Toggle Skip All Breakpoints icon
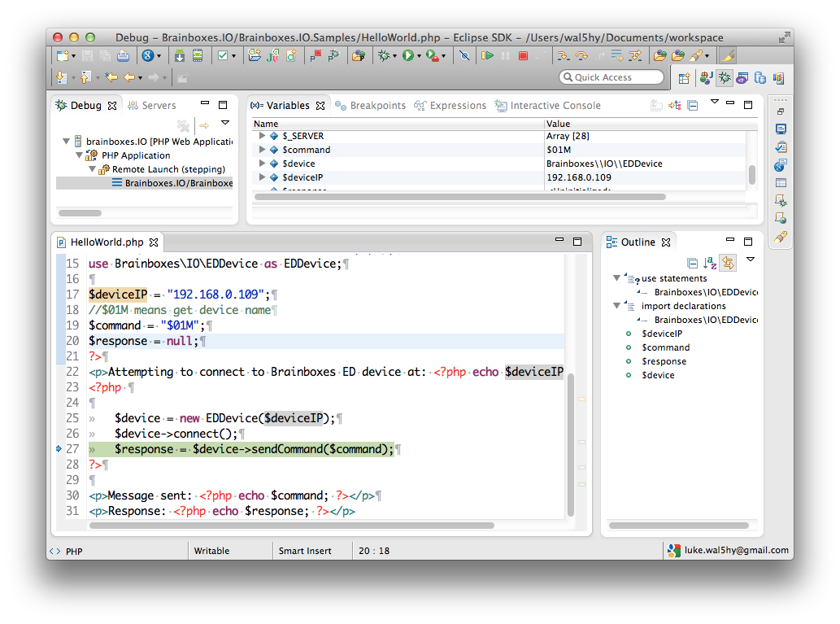Image resolution: width=840 pixels, height=624 pixels. (x=465, y=55)
